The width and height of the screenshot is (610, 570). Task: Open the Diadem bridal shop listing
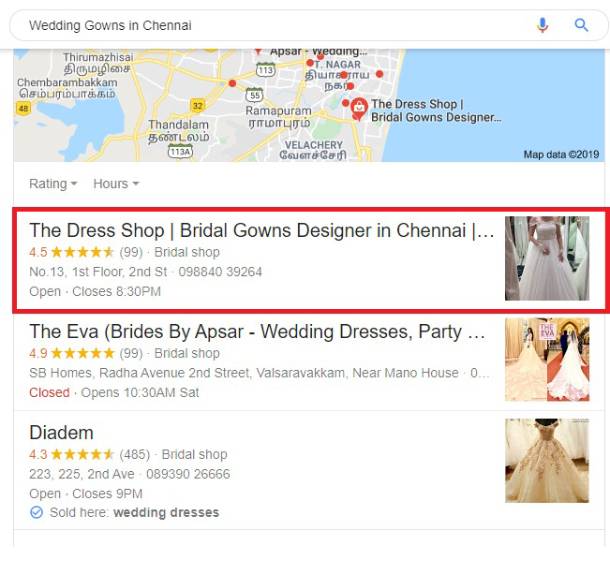(x=61, y=433)
